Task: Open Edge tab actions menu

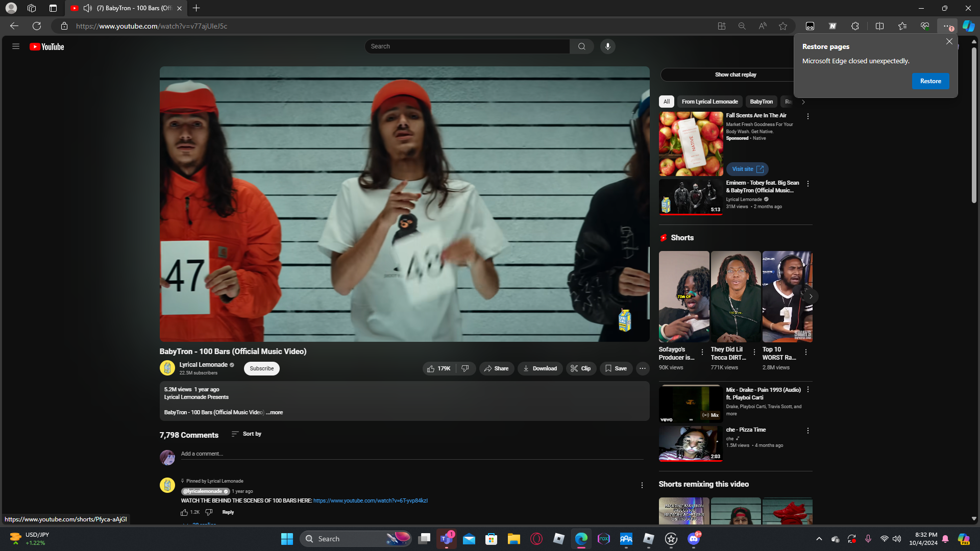Action: click(53, 8)
